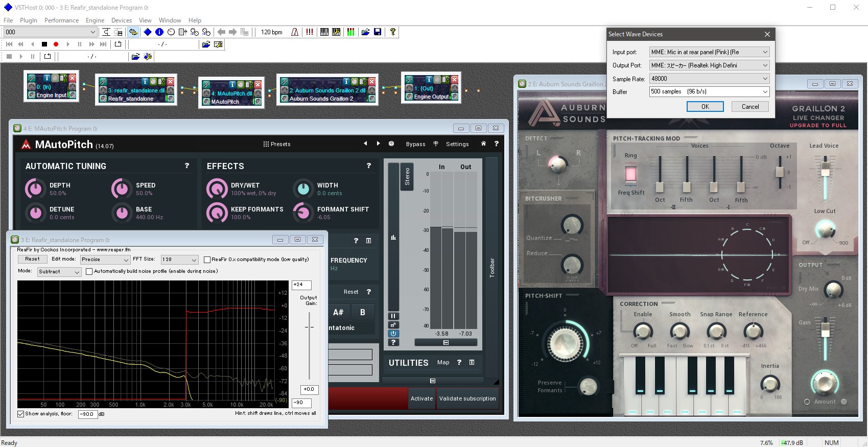Click Cancel in Select Wave Devices dialog

pyautogui.click(x=750, y=107)
